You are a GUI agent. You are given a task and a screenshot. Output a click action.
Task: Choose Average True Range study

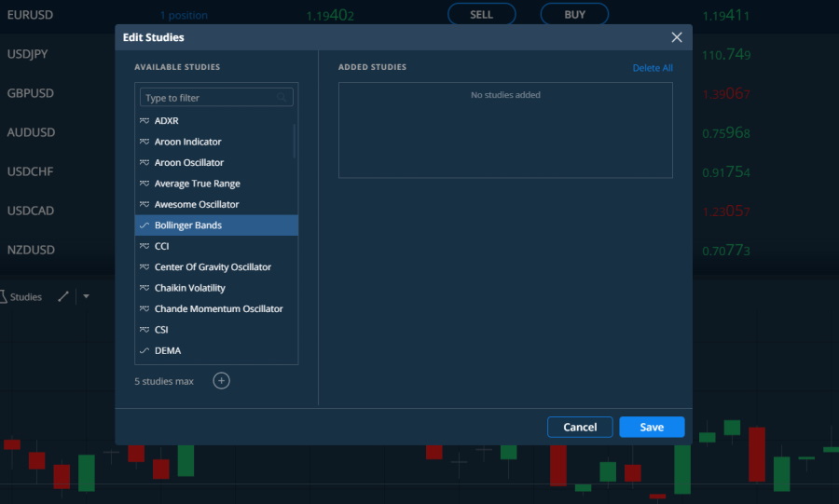[x=216, y=184]
